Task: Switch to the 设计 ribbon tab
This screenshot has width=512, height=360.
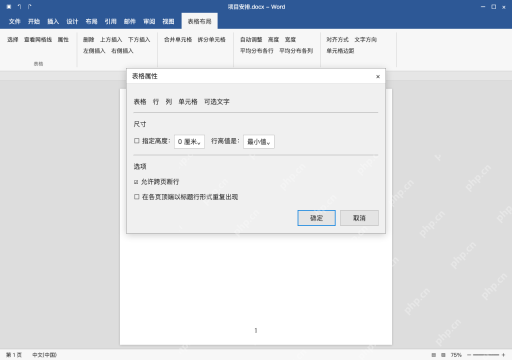Action: [72, 22]
